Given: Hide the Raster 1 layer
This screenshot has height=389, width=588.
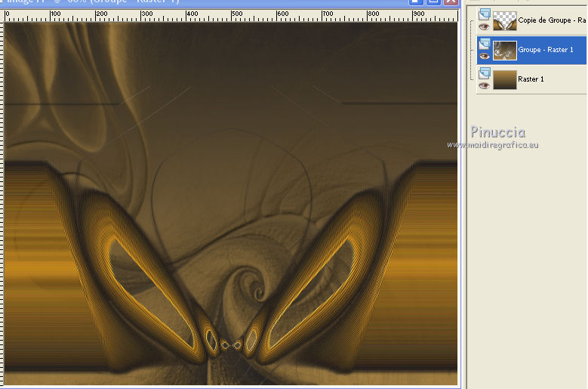Looking at the screenshot, I should coord(484,86).
